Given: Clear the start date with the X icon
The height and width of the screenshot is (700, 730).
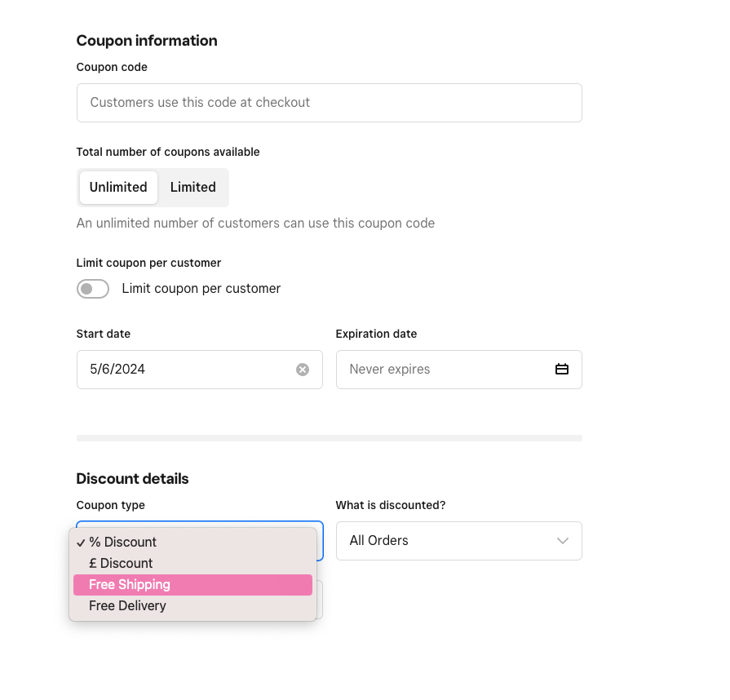Looking at the screenshot, I should point(303,370).
